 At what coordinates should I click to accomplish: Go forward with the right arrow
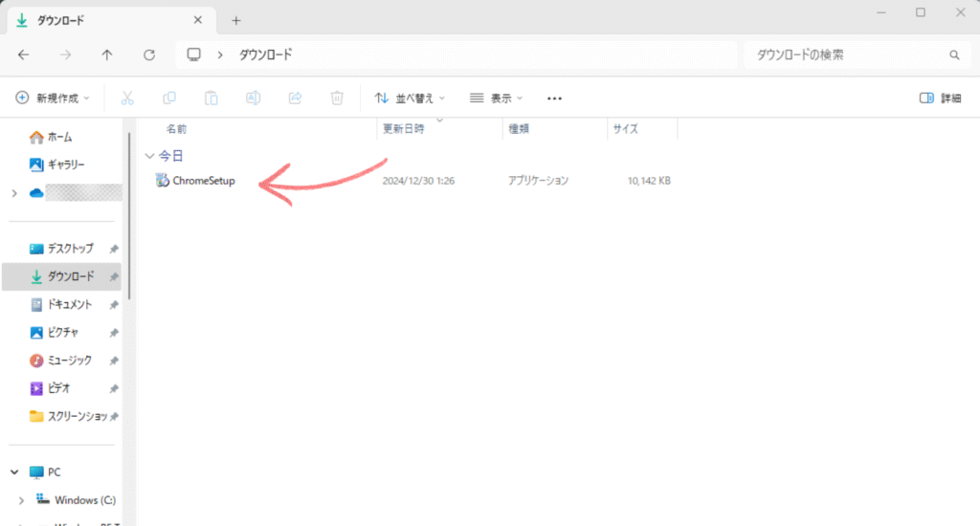click(x=66, y=55)
